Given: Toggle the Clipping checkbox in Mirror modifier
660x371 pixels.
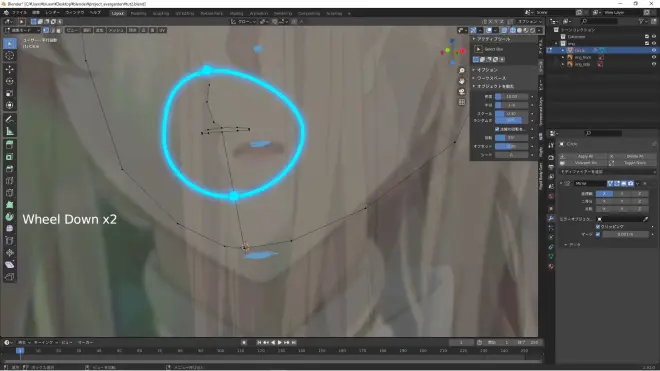Looking at the screenshot, I should tap(598, 227).
